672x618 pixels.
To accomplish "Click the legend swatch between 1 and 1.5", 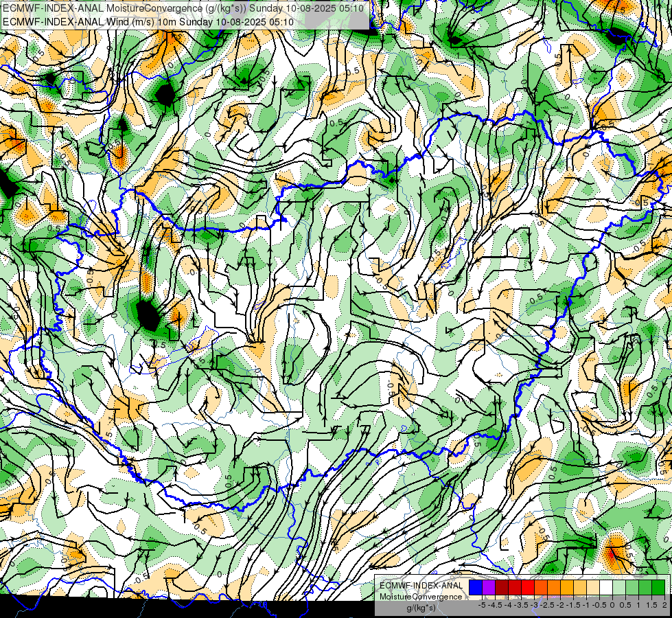I will click(x=645, y=588).
